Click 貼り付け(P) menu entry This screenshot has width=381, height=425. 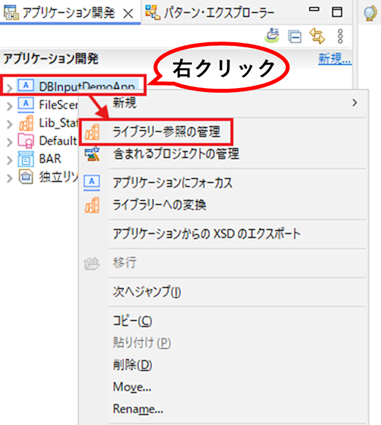[x=223, y=343]
